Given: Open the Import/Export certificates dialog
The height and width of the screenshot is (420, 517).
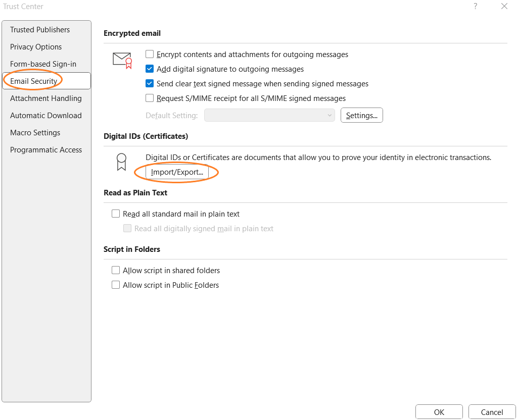Looking at the screenshot, I should (177, 172).
